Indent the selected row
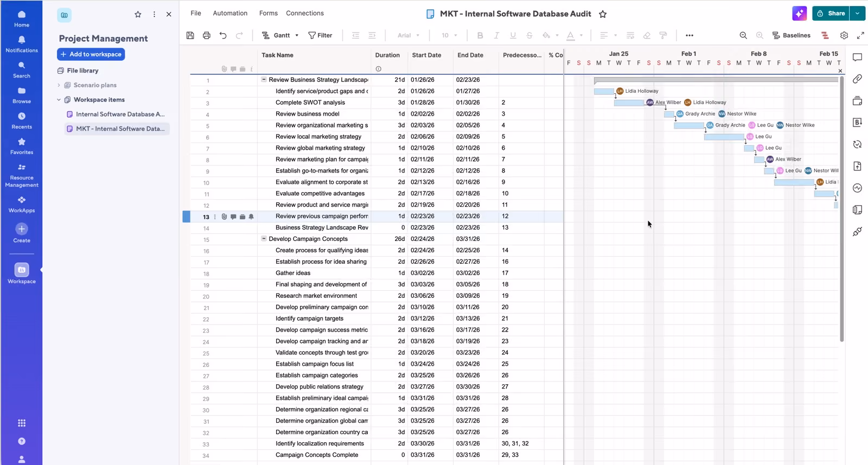 point(372,35)
